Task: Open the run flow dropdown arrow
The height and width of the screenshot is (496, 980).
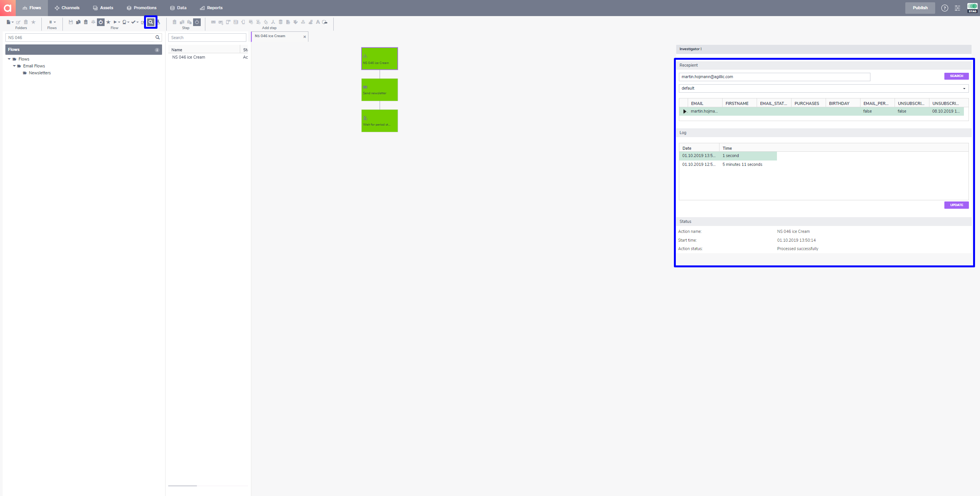Action: 119,22
